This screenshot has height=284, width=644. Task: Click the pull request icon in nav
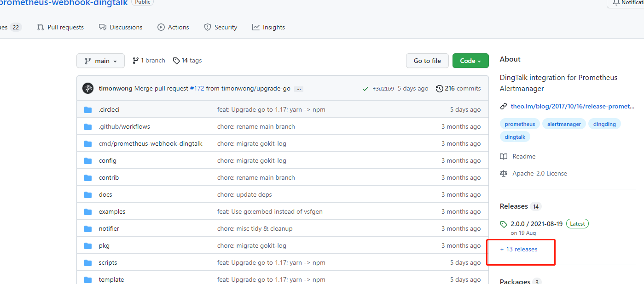point(41,27)
